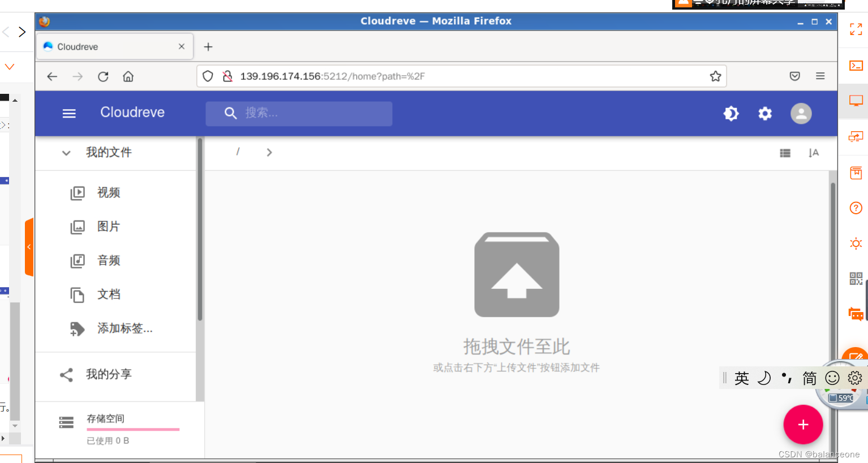868x463 pixels.
Task: Switch file list view mode
Action: click(785, 153)
